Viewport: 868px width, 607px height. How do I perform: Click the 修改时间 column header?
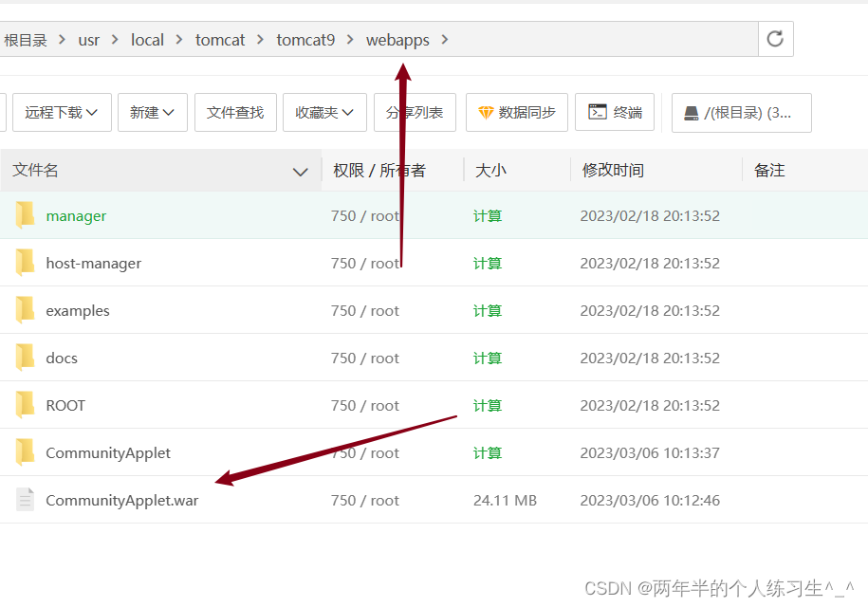[x=613, y=170]
